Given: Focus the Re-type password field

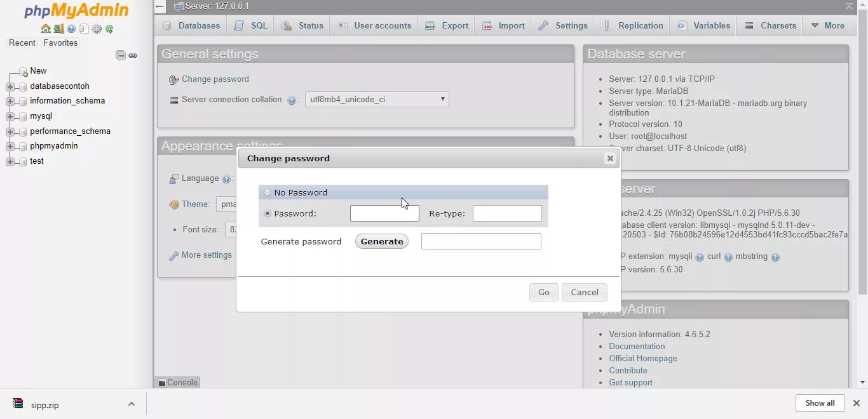Looking at the screenshot, I should coord(507,213).
